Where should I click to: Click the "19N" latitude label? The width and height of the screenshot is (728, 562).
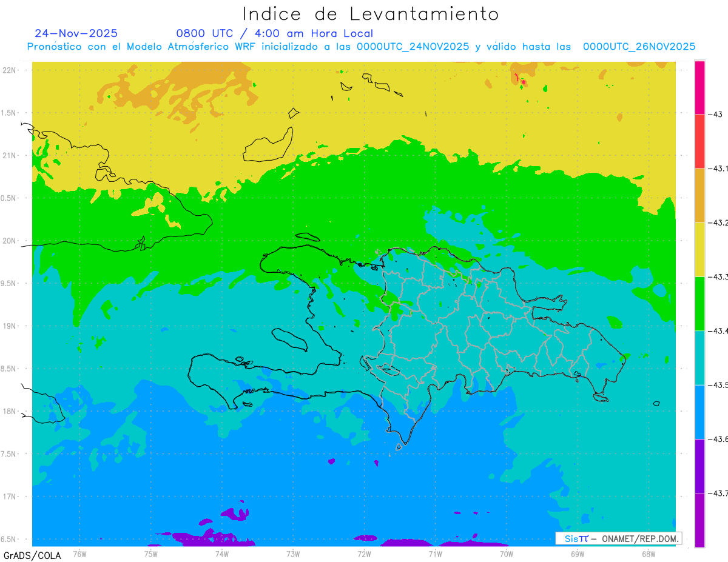coord(10,326)
